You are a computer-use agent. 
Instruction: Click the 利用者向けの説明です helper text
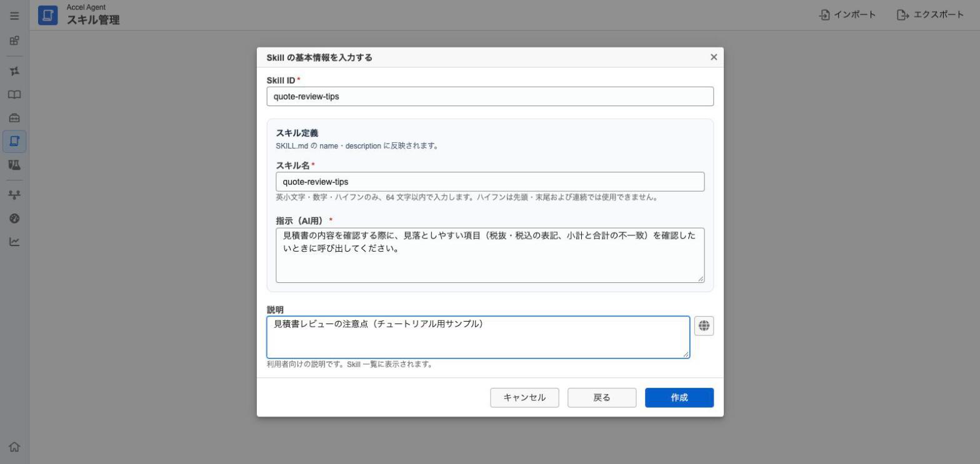pos(349,365)
